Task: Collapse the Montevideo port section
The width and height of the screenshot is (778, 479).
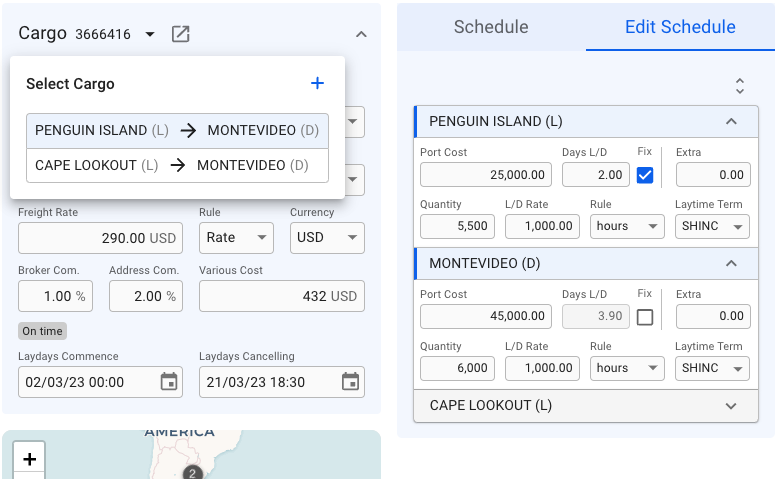Action: (x=731, y=264)
